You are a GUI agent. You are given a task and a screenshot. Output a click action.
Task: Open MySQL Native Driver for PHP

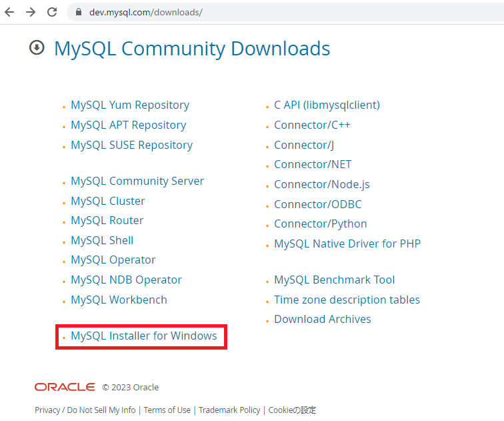pos(347,244)
